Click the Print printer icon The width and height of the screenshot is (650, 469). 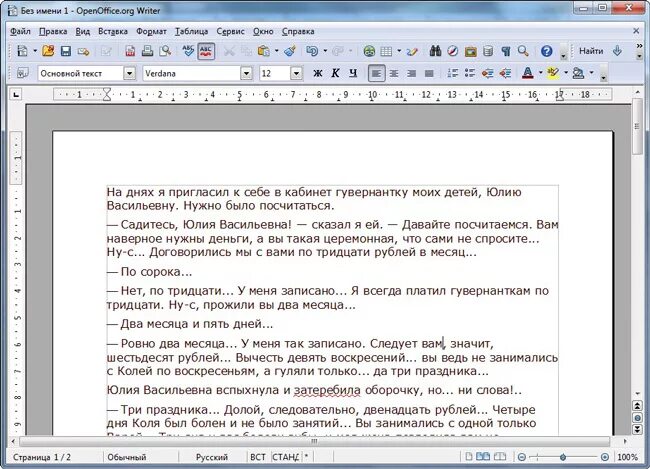click(148, 51)
